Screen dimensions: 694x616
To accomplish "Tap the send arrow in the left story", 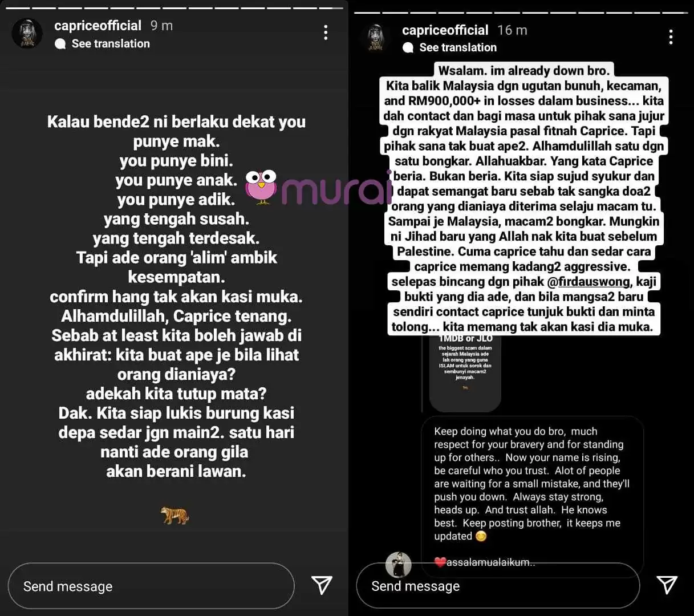I will [x=322, y=585].
